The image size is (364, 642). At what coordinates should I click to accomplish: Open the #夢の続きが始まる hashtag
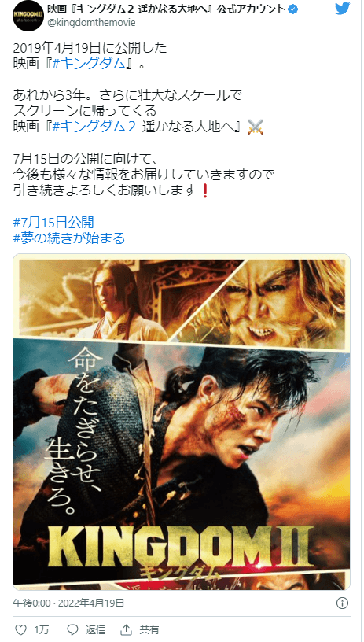(69, 238)
